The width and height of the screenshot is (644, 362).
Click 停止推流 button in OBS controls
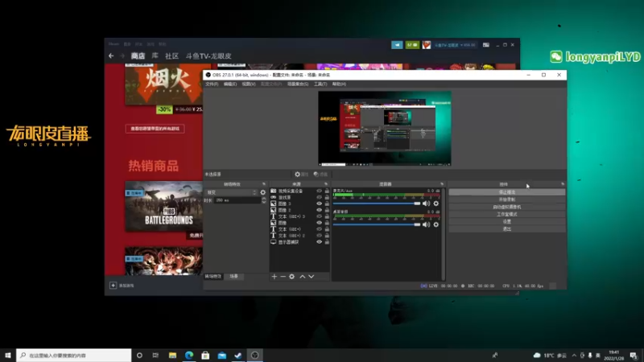[x=507, y=192]
